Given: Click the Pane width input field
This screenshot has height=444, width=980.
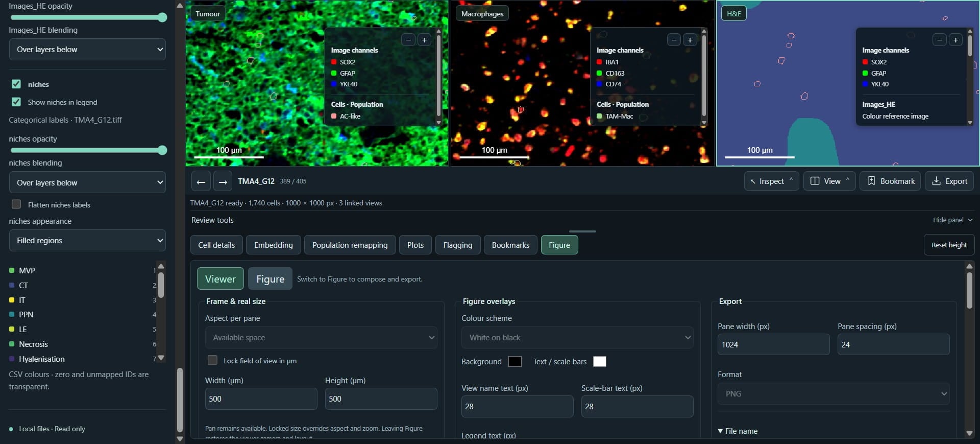Looking at the screenshot, I should click(x=773, y=345).
